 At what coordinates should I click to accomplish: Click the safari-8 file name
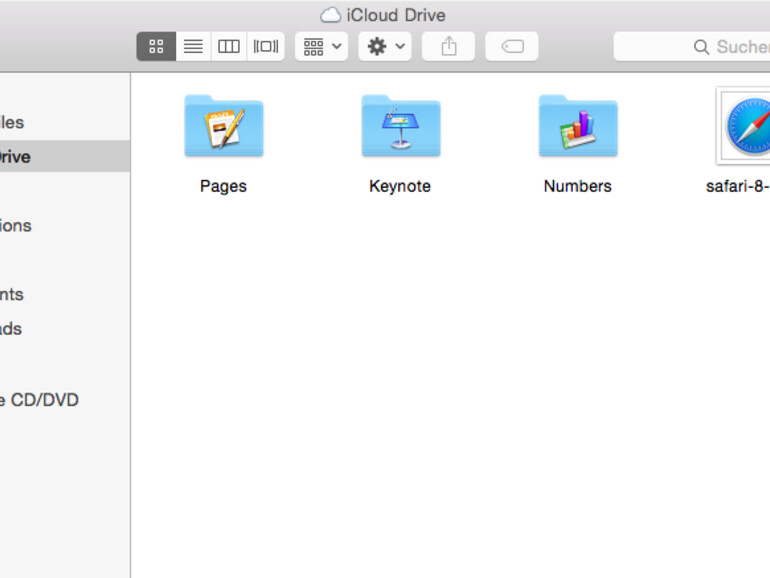point(738,187)
